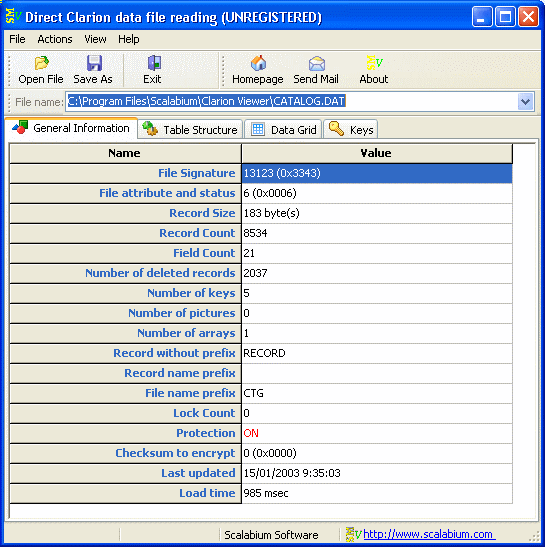Click the Data Grid tab grid icon
Viewport: 545px width, 547px height.
pyautogui.click(x=258, y=129)
